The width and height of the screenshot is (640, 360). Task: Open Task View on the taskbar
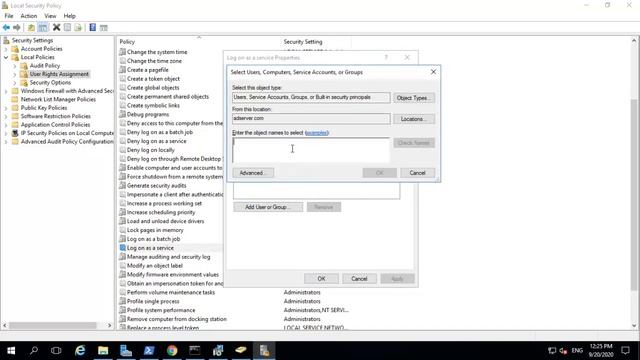tap(56, 350)
